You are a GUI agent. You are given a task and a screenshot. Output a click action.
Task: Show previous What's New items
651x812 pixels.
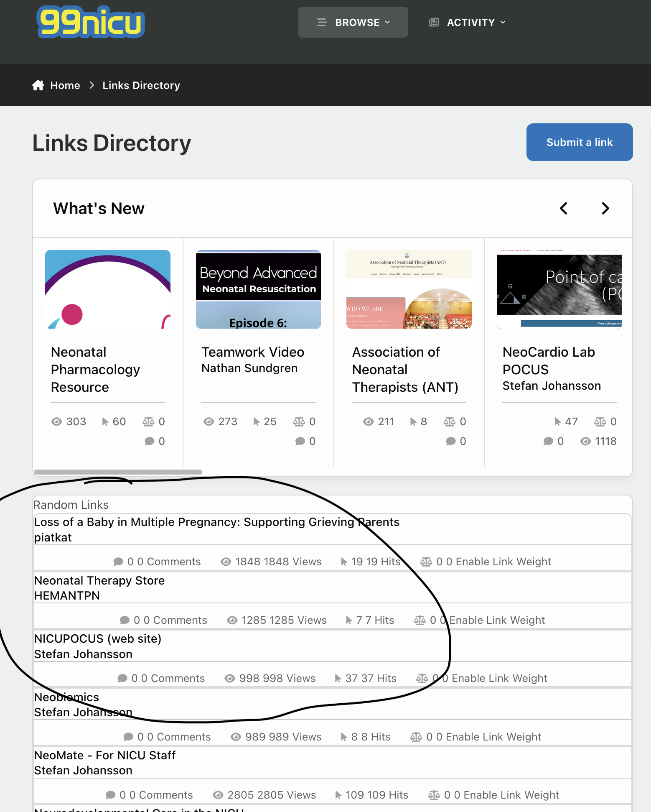[564, 208]
